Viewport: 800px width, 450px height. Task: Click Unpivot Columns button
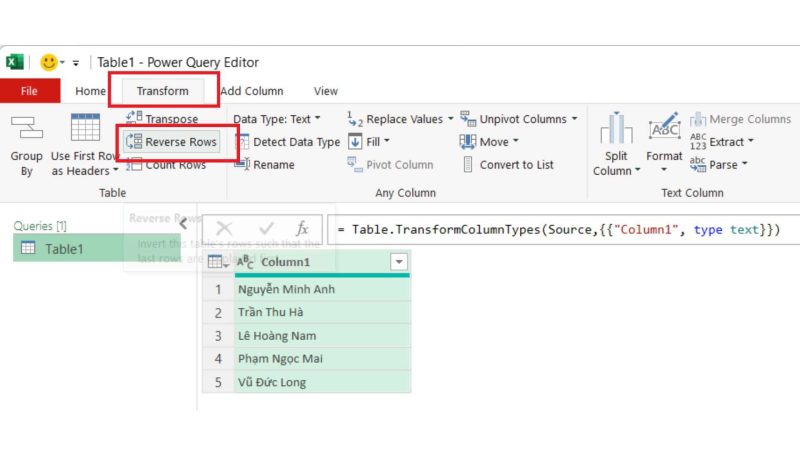tap(513, 119)
